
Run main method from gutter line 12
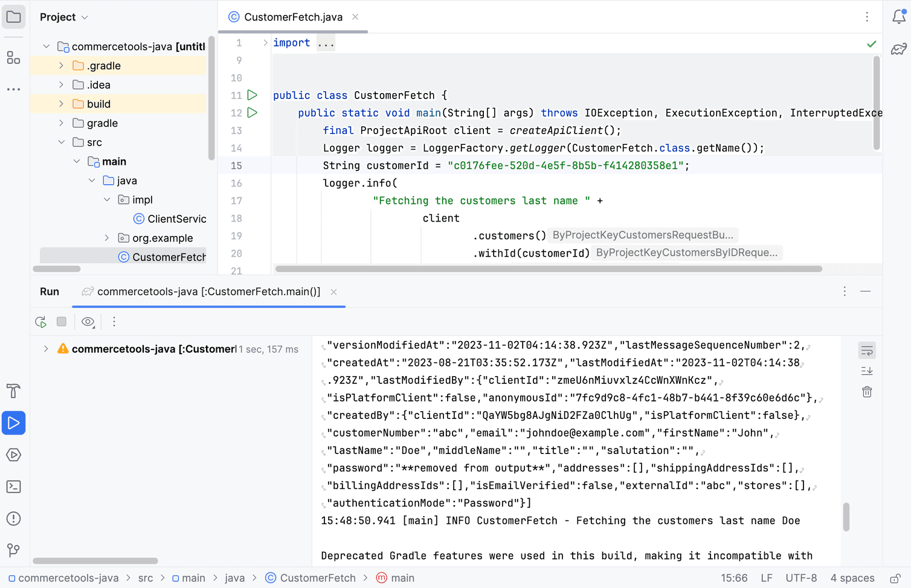click(x=253, y=113)
